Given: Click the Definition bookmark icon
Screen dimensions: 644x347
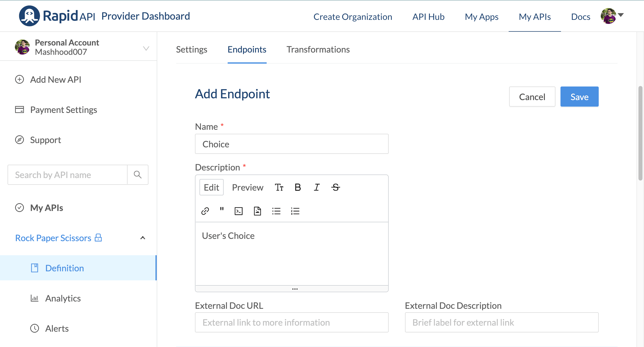Looking at the screenshot, I should click(x=34, y=268).
